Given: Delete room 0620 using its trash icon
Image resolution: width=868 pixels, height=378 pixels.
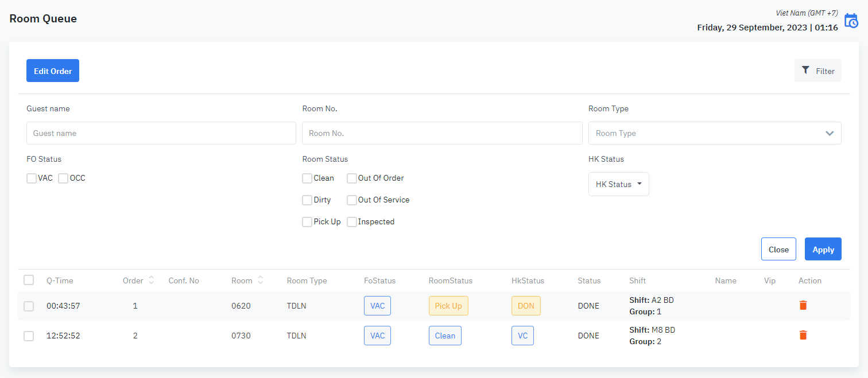Looking at the screenshot, I should pyautogui.click(x=803, y=305).
